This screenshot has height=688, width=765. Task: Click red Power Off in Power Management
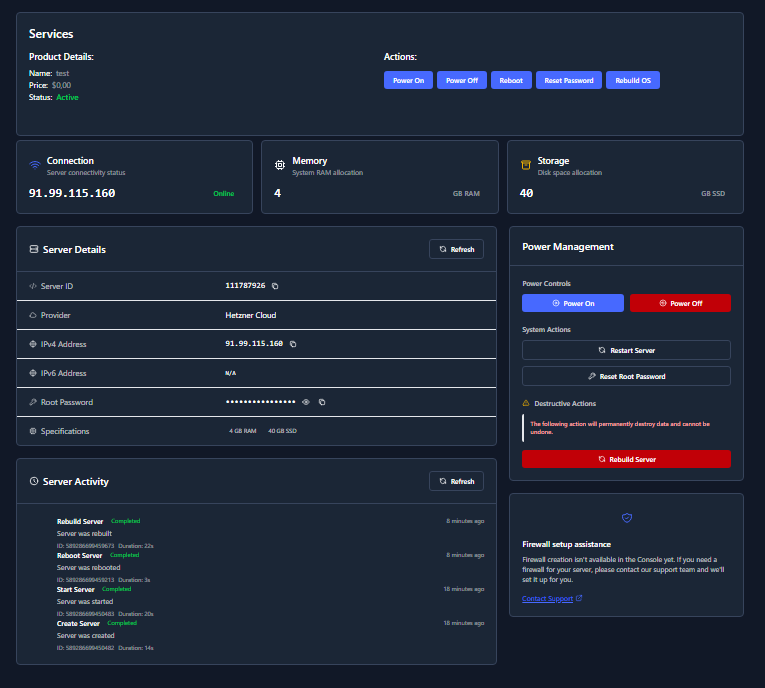(x=680, y=303)
